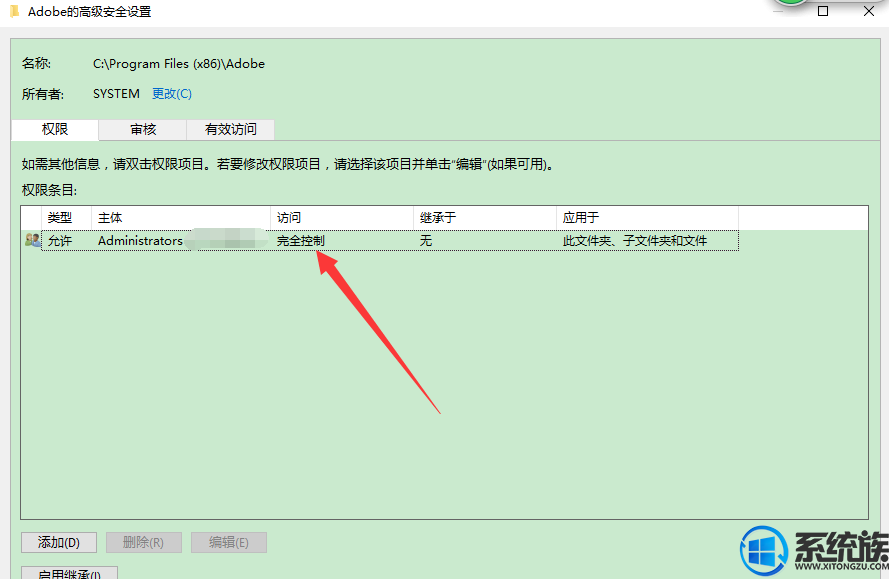Sort by the 主体 column header

[x=181, y=218]
